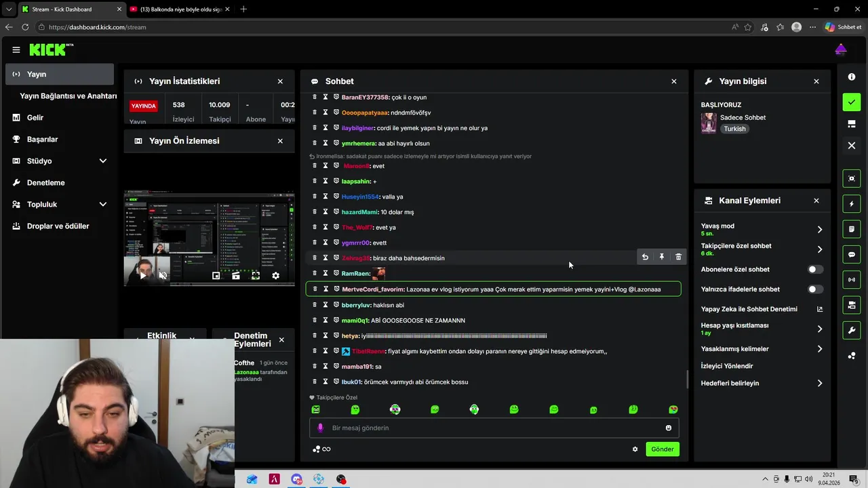The height and width of the screenshot is (488, 868).
Task: Close the Yayın Ön İzlemesi panel
Action: click(x=280, y=141)
